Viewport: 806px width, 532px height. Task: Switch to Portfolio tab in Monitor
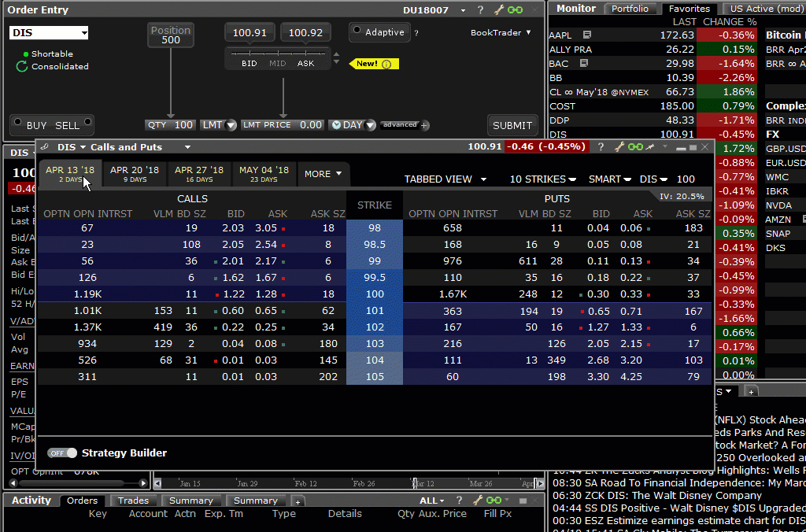[630, 9]
